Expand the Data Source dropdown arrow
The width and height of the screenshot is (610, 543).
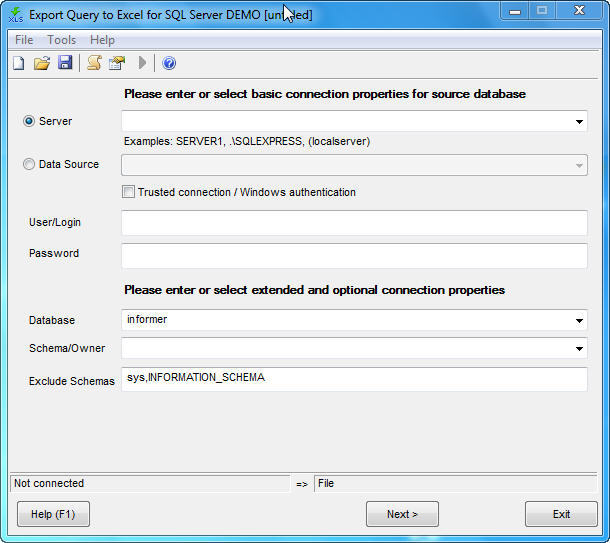tap(579, 165)
